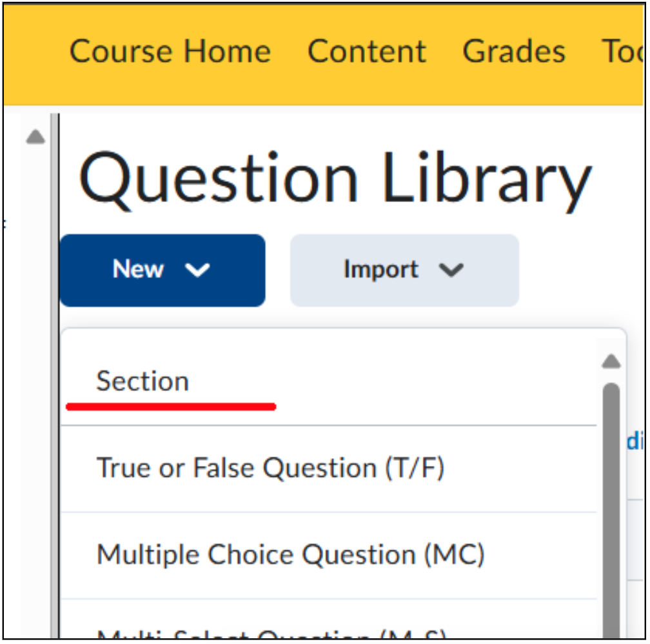Click the cut-off blue link right of the menu

tap(635, 441)
